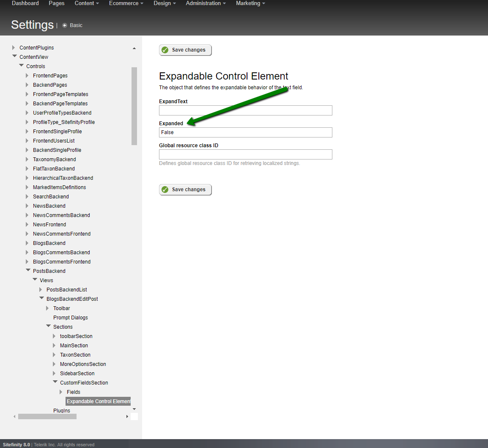
Task: Open the Design dropdown menu
Action: (164, 3)
